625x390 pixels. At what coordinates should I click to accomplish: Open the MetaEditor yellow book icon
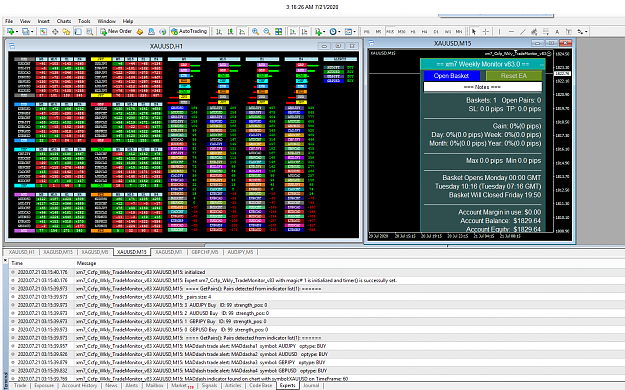point(140,32)
